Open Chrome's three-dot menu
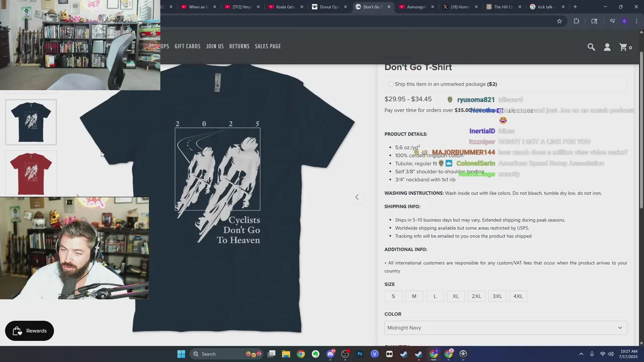Image resolution: width=644 pixels, height=362 pixels. [x=637, y=21]
